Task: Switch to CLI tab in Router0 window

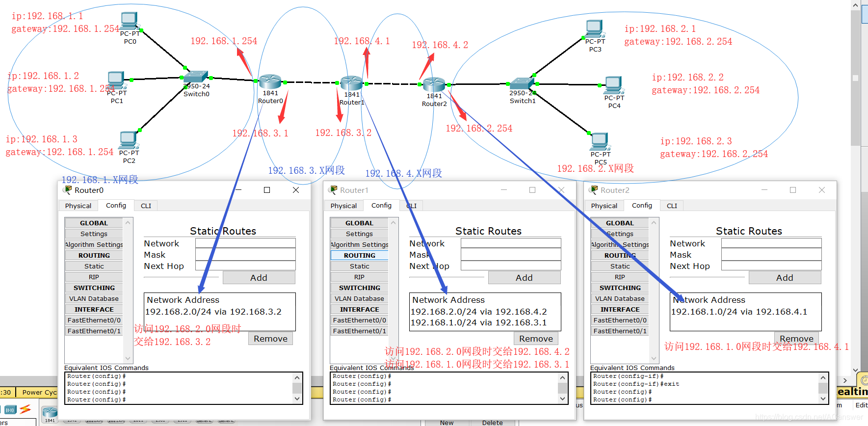Action: coord(146,206)
